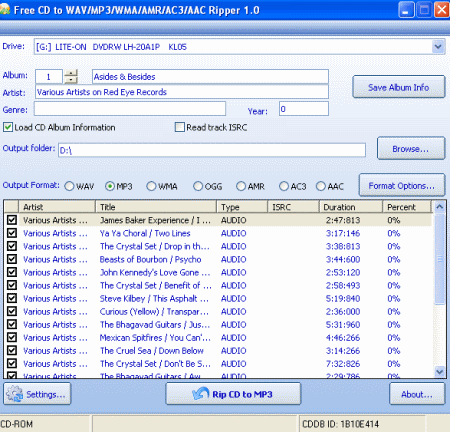Image resolution: width=450 pixels, height=432 pixels.
Task: Open the About dialog
Action: pos(417,394)
